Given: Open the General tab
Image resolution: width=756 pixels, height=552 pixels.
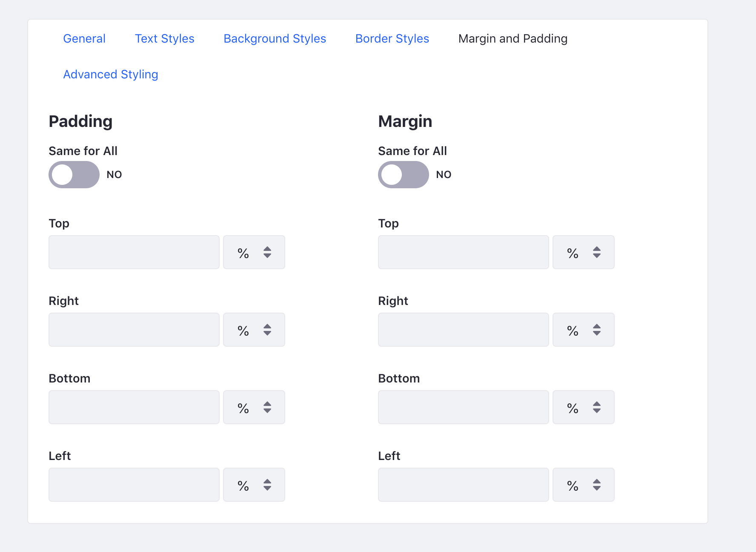Looking at the screenshot, I should (84, 38).
